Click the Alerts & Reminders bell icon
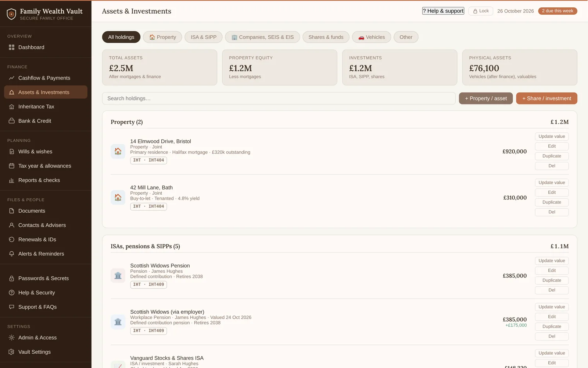The width and height of the screenshot is (588, 368). coord(12,254)
